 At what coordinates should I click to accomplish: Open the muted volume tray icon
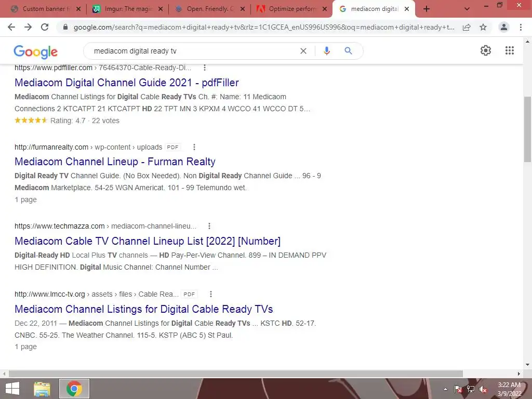(483, 389)
